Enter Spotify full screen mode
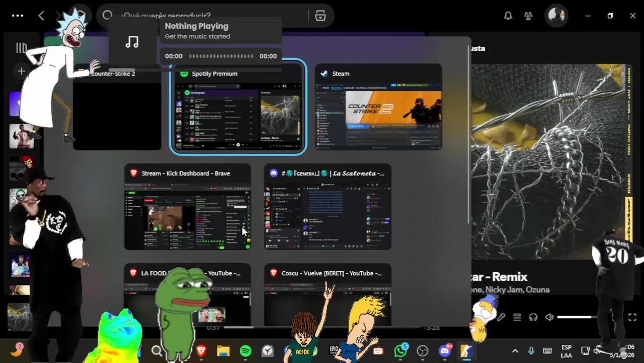Screen dimensions: 644x363 point(632,317)
